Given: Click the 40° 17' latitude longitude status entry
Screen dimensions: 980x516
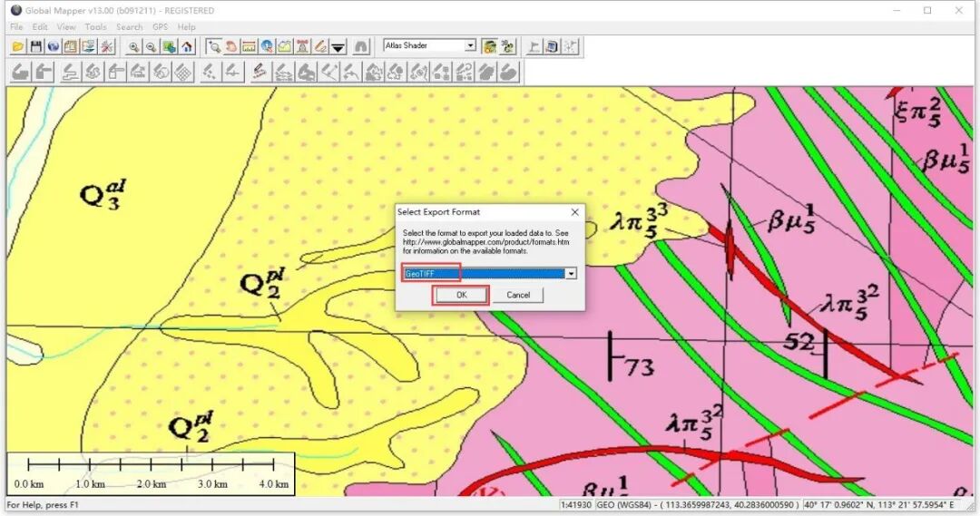Looking at the screenshot, I should (878, 505).
